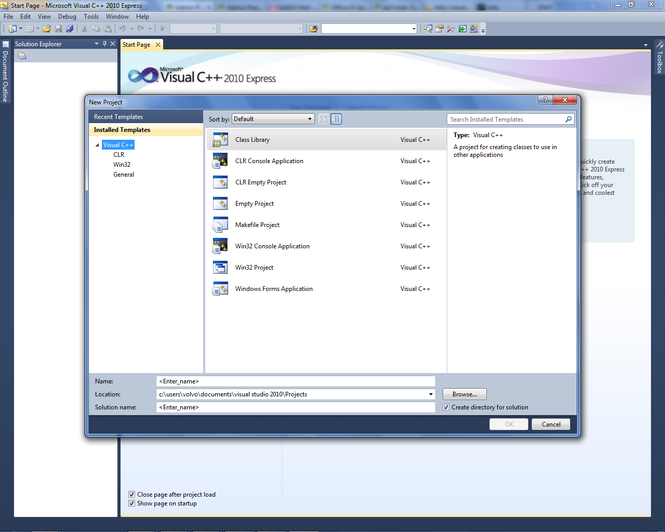Click the Save toolbar icon
This screenshot has width=665, height=532.
[x=58, y=29]
